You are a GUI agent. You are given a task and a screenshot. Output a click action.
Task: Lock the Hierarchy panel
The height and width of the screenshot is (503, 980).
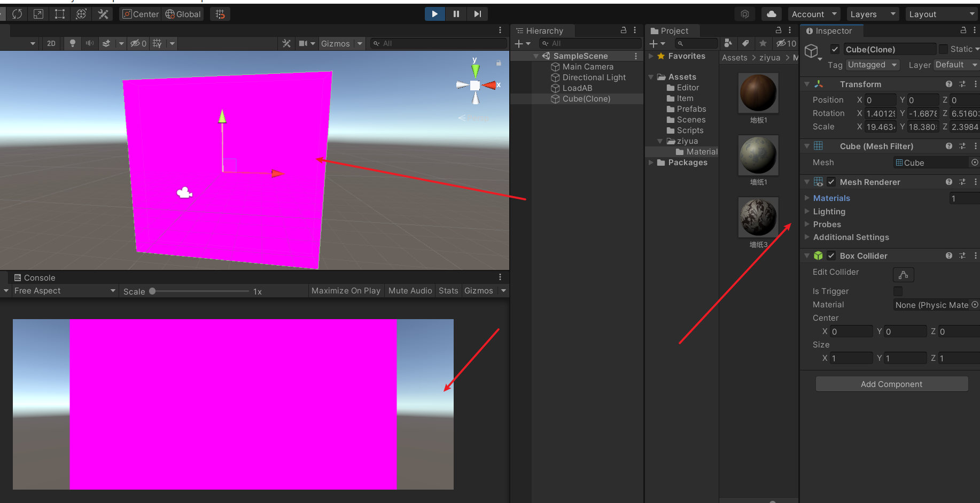(623, 30)
